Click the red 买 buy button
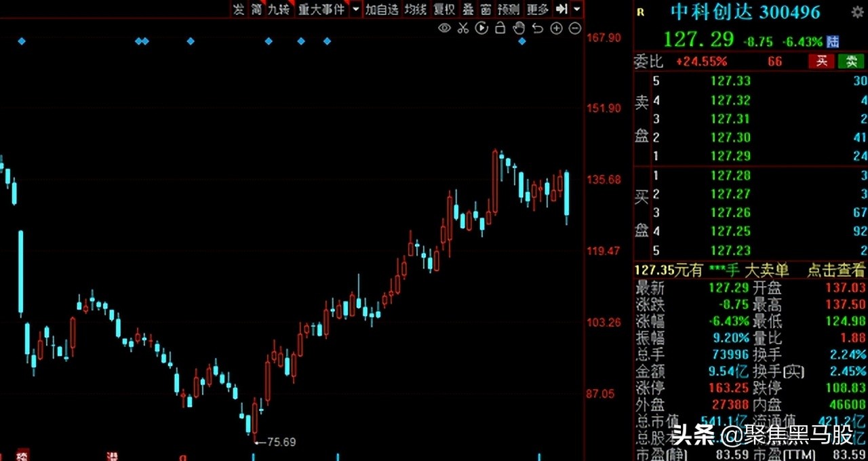Image resolution: width=868 pixels, height=461 pixels. coord(821,61)
